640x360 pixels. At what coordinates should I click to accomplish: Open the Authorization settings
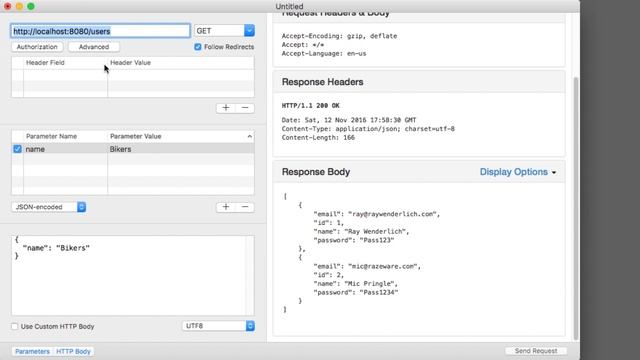tap(37, 47)
